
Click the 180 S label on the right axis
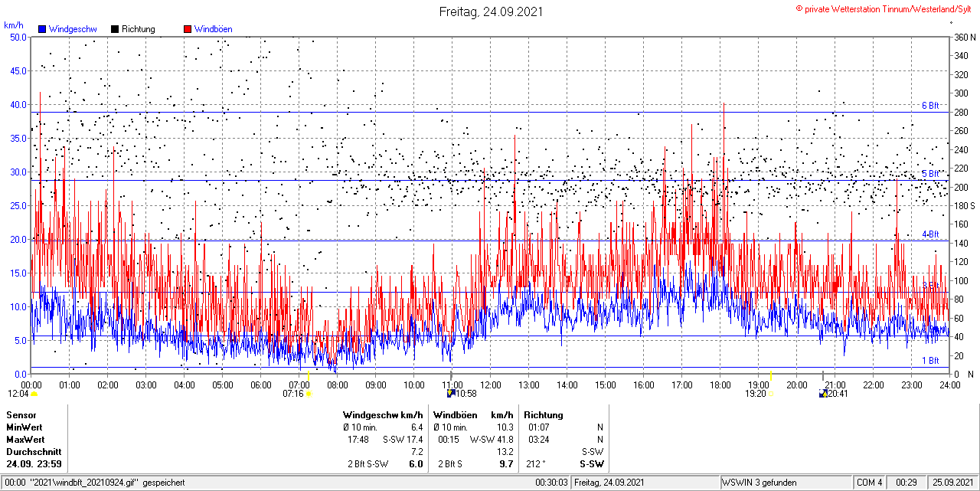point(963,206)
